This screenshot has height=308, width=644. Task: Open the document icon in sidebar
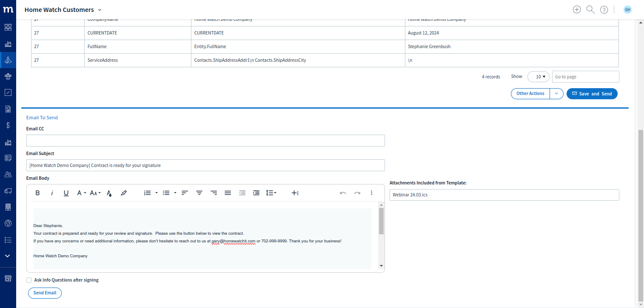(8, 109)
